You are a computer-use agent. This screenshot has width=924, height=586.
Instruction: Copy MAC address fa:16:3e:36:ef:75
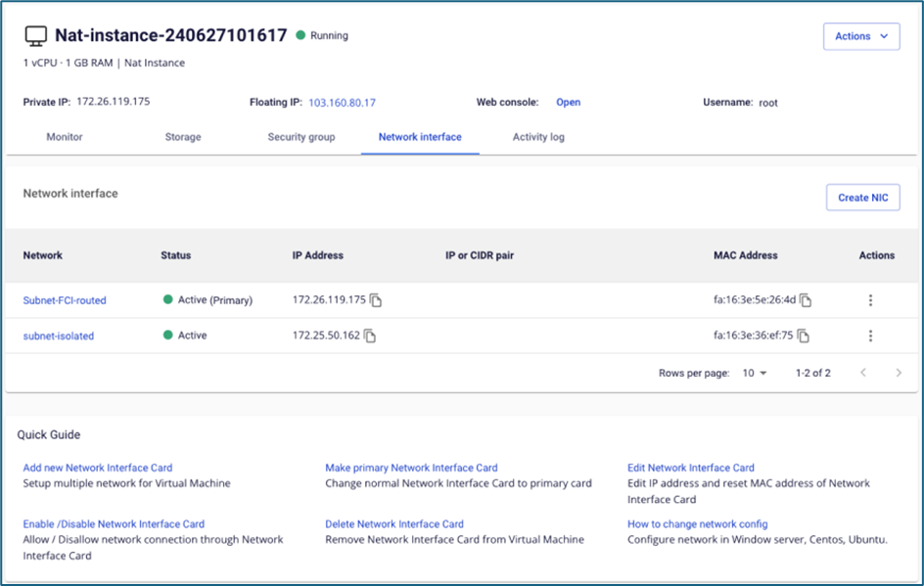[804, 336]
